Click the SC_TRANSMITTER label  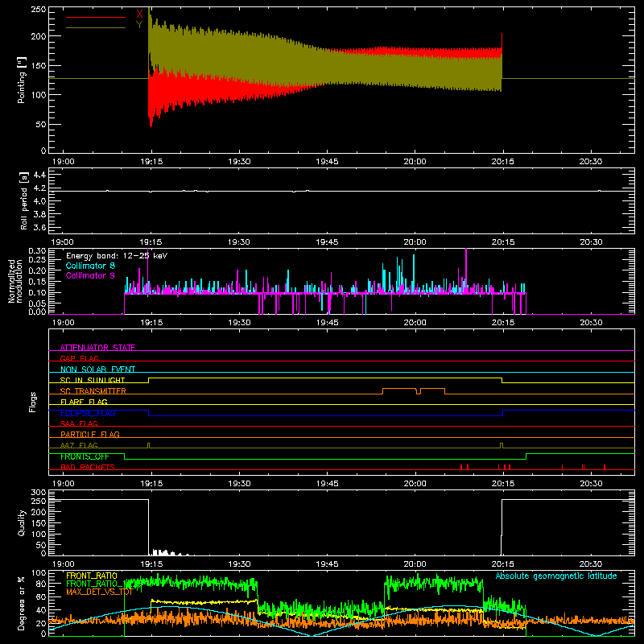[x=93, y=391]
